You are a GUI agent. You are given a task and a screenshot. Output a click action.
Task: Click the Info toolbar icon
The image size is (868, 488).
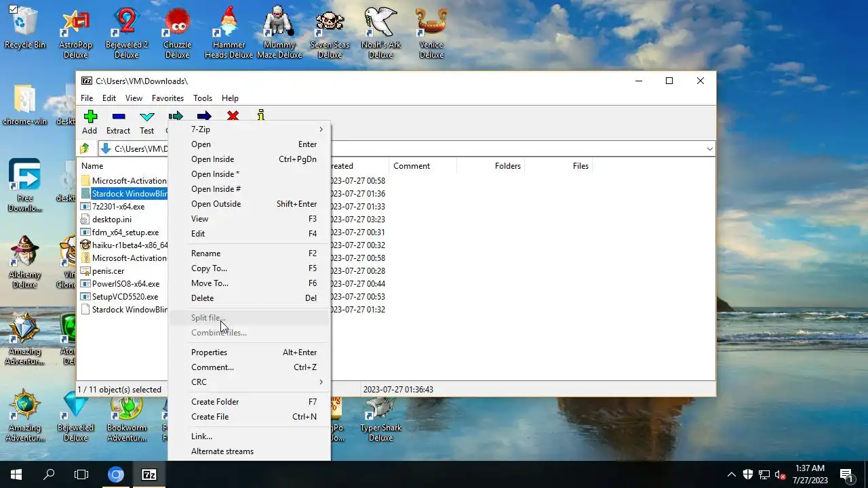(x=261, y=116)
